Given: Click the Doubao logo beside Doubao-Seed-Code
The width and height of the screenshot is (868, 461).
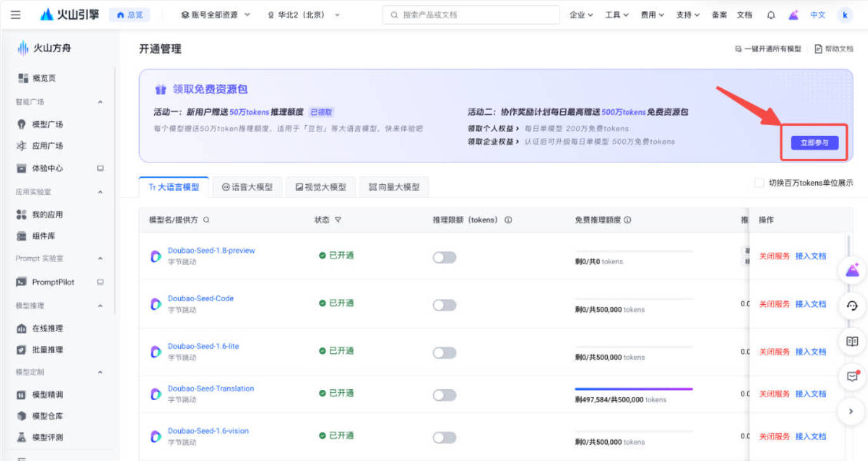Looking at the screenshot, I should coord(155,304).
